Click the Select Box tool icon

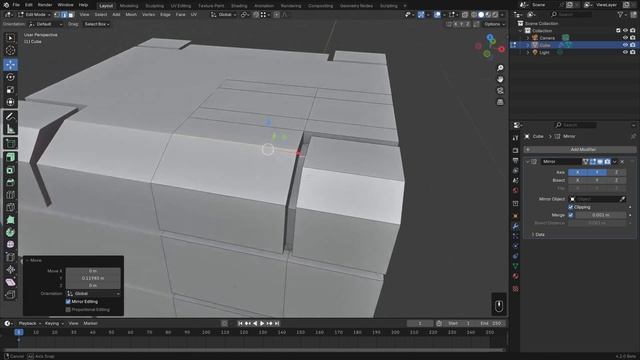(x=10, y=38)
